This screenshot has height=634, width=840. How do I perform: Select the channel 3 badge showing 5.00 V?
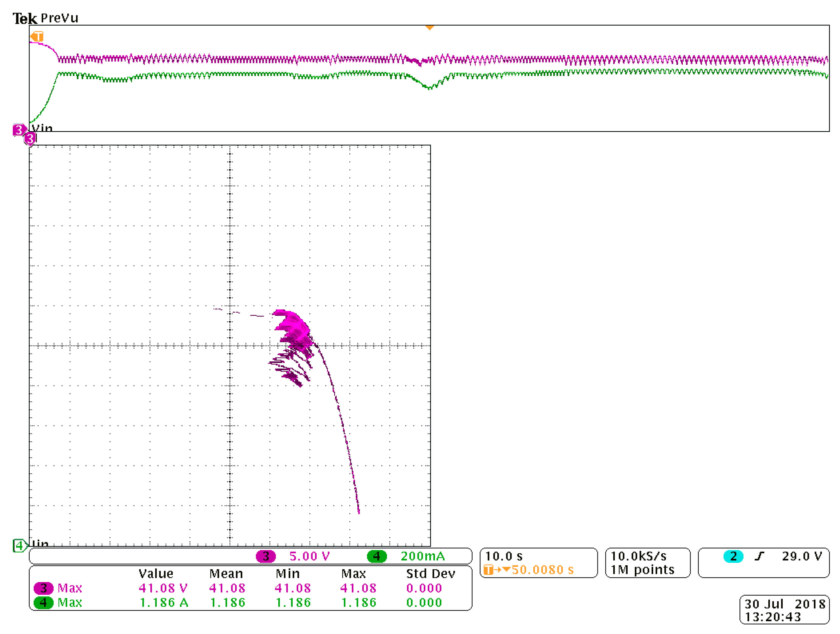[x=266, y=556]
